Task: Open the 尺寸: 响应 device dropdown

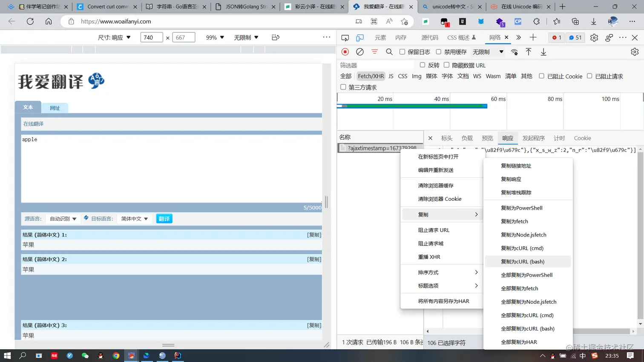Action: click(x=114, y=37)
